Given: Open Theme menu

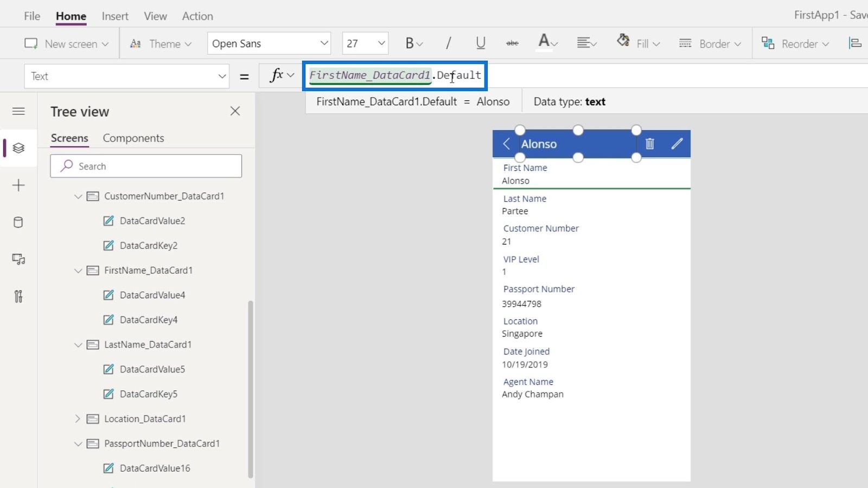Looking at the screenshot, I should coord(161,43).
